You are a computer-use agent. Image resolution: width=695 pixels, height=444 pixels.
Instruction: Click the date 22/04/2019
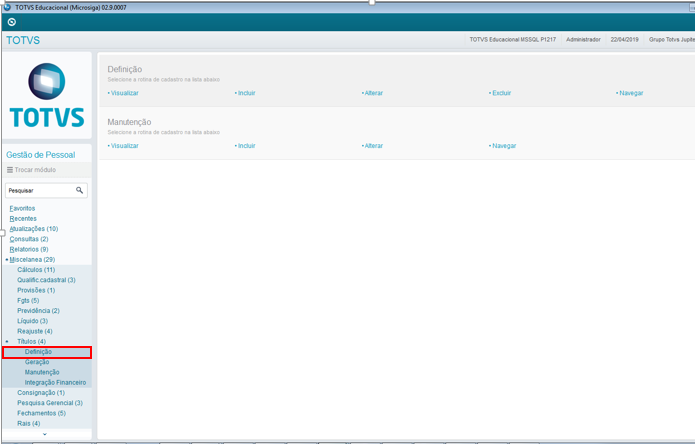pos(625,39)
